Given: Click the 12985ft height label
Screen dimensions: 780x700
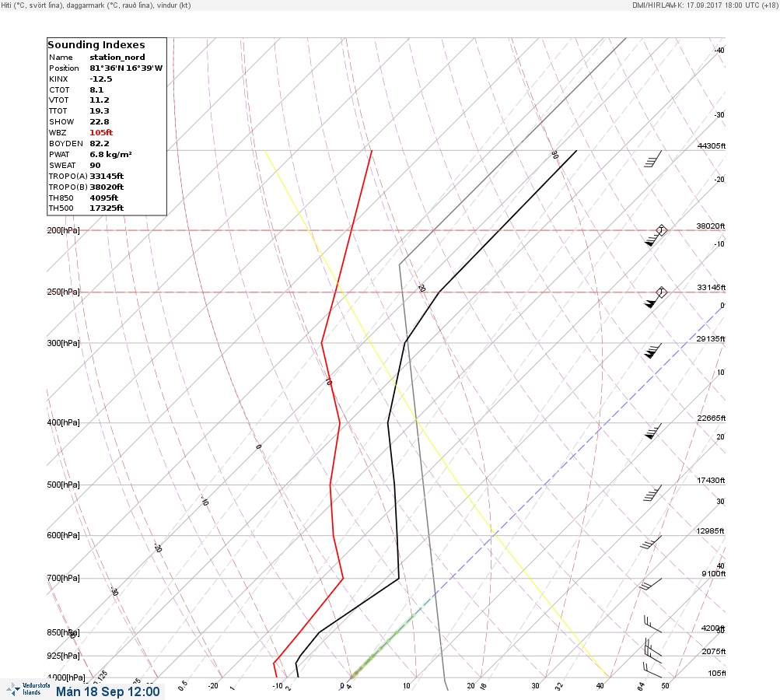Looking at the screenshot, I should [x=710, y=531].
